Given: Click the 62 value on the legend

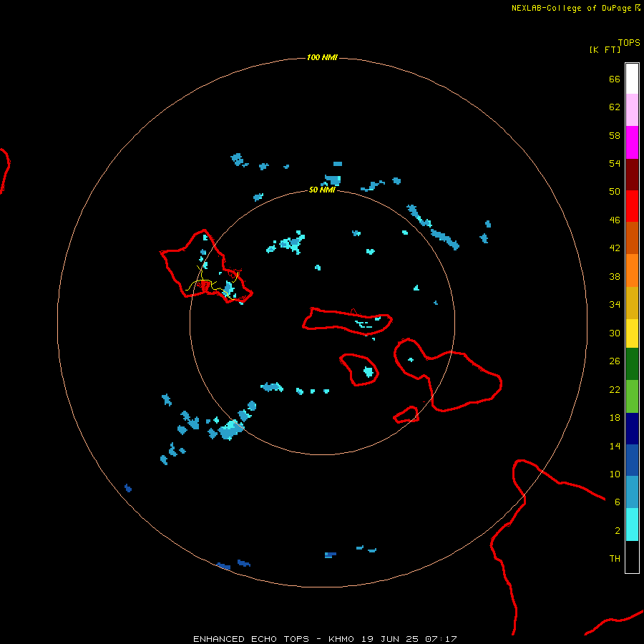Looking at the screenshot, I should pos(615,107).
